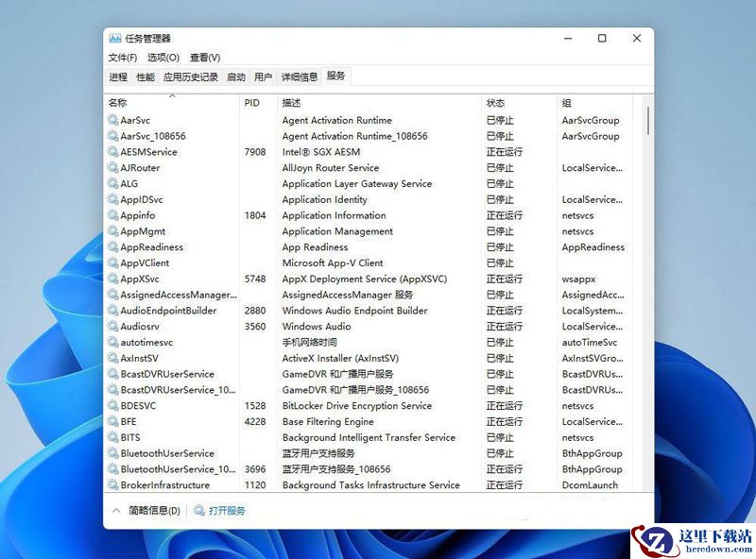Click the Microsoft App-V Client description

click(333, 263)
